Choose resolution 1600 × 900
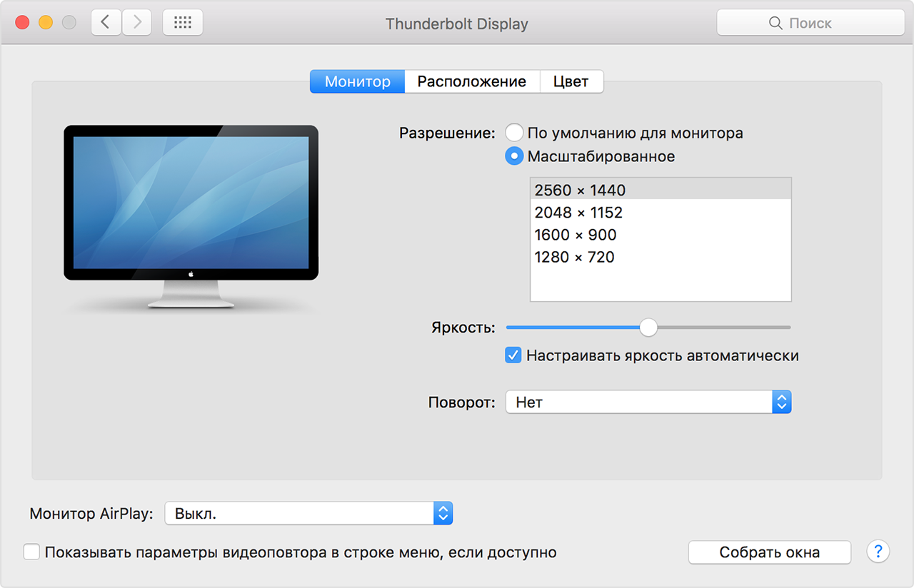This screenshot has height=588, width=914. 661,234
